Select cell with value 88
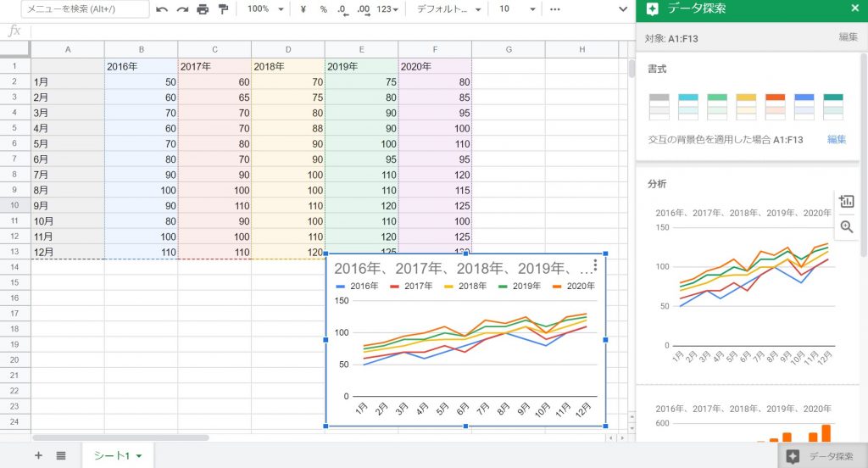868x468 pixels. (288, 129)
